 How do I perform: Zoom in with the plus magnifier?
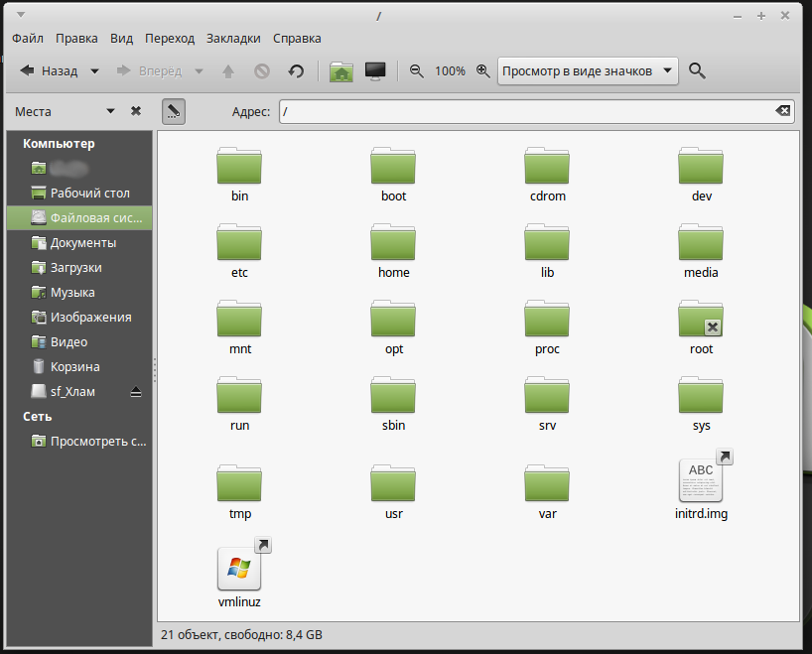click(x=483, y=70)
